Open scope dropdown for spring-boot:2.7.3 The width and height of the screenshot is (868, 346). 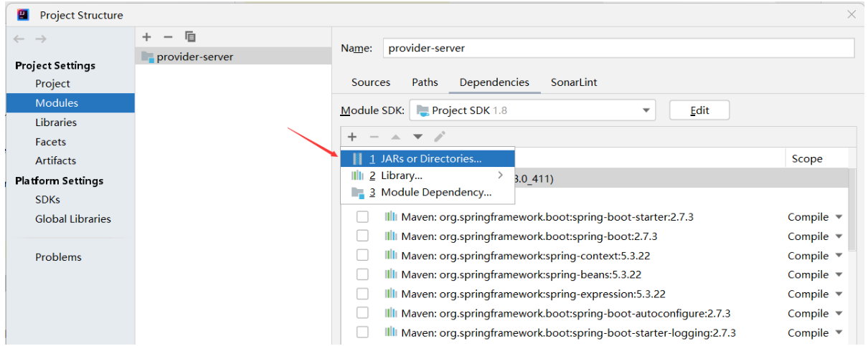click(x=839, y=236)
